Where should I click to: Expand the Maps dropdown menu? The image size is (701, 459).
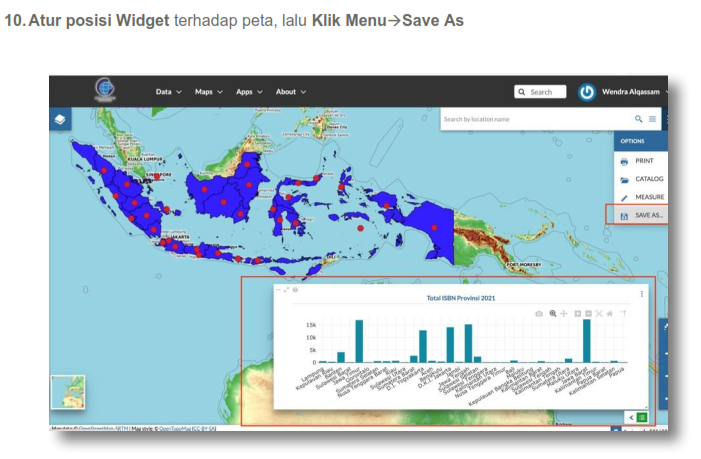(x=208, y=92)
